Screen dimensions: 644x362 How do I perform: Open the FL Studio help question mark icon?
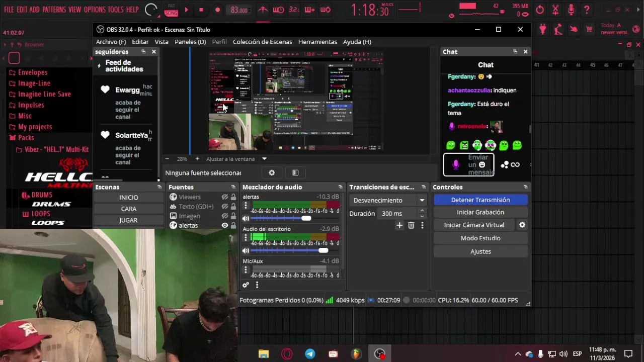point(587,10)
